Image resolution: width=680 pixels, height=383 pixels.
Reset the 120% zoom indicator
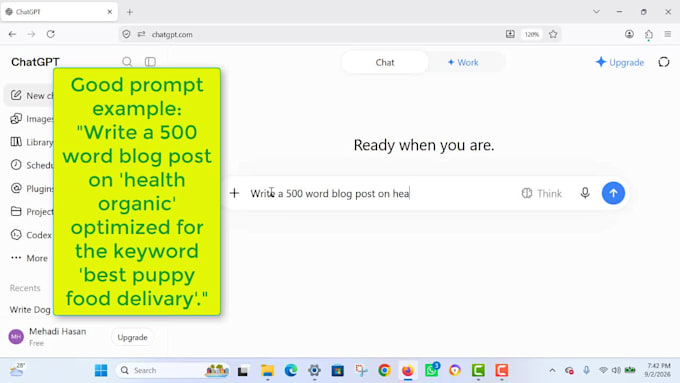coord(532,34)
